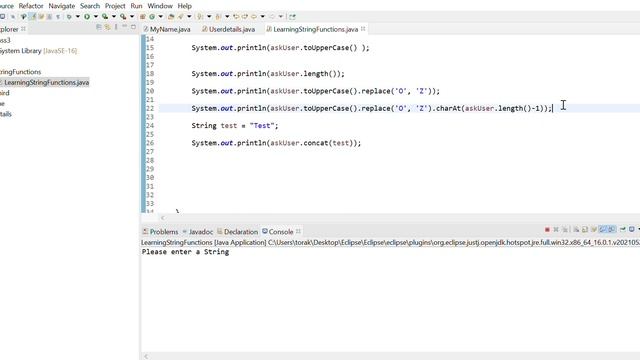
Task: Open Package Explorer View Menu
Action: 116,27
